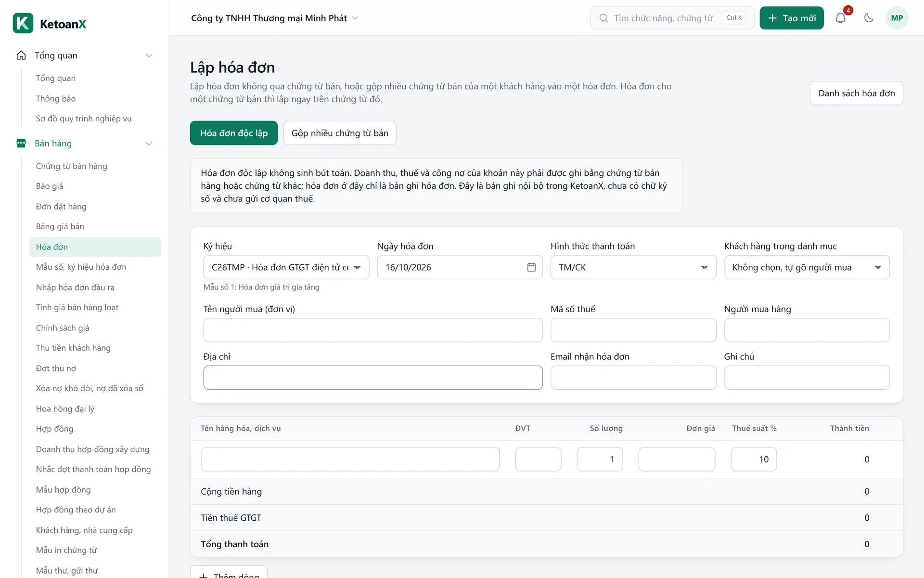Go to Chứng từ bán hàng in sidebar

tap(71, 166)
